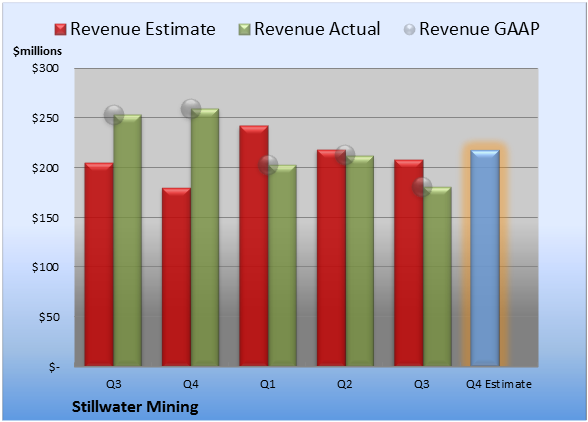Select the green Q2 revenue actual bar

point(360,261)
